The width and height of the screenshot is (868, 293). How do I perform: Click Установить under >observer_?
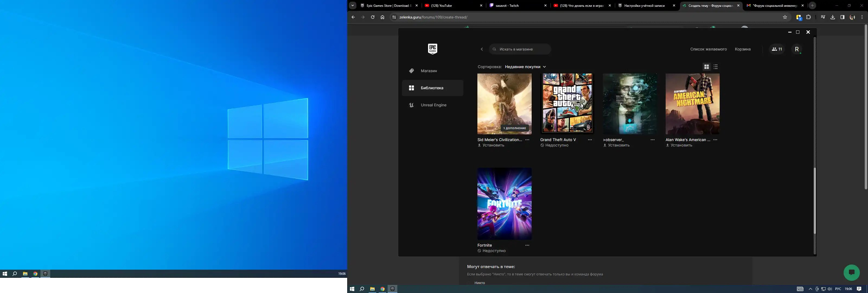point(616,145)
